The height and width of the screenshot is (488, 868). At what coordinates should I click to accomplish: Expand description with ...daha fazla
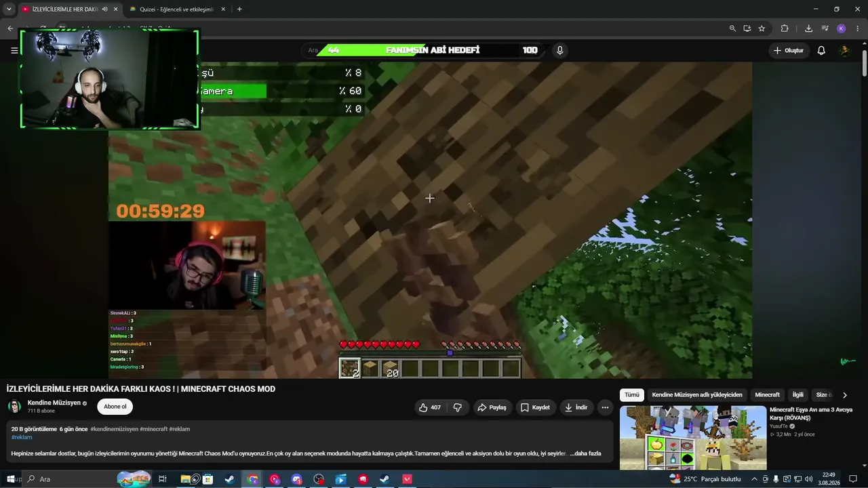pyautogui.click(x=585, y=453)
